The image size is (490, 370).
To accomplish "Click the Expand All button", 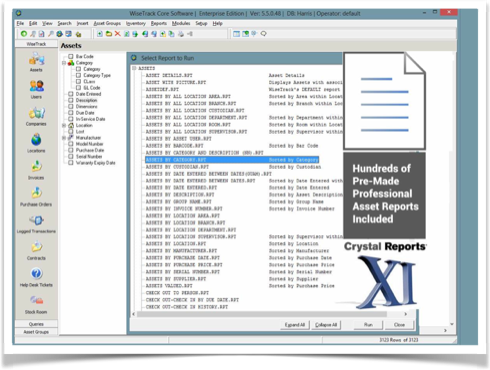I will tap(295, 325).
